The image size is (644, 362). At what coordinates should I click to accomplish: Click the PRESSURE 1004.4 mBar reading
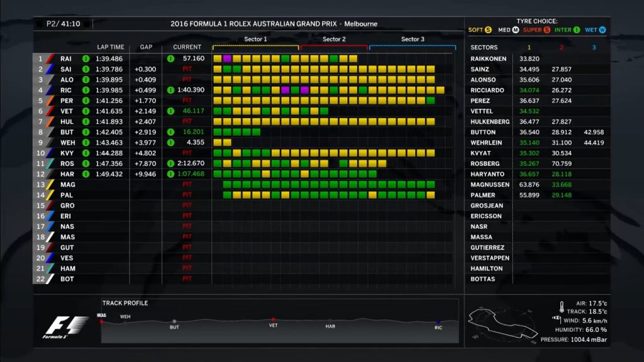point(574,339)
